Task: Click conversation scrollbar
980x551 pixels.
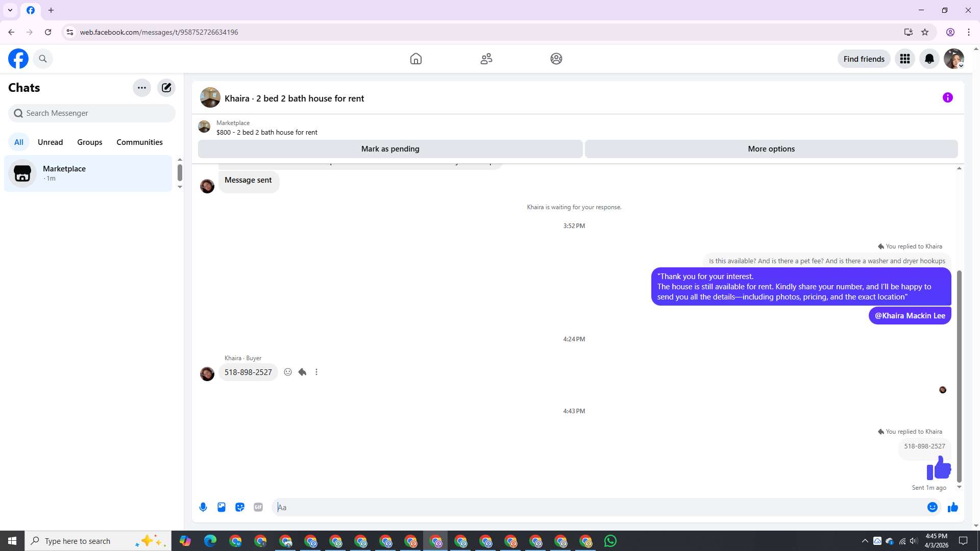Action: click(959, 376)
